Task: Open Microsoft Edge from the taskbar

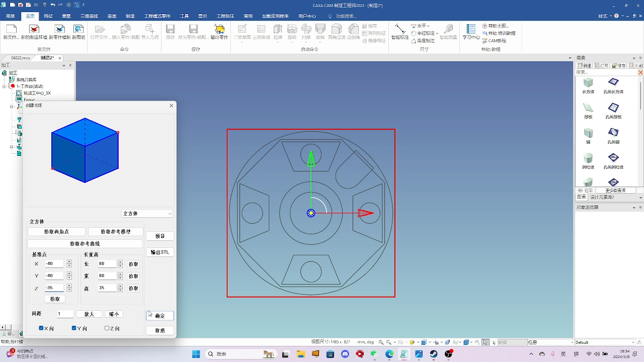Action: 389,354
